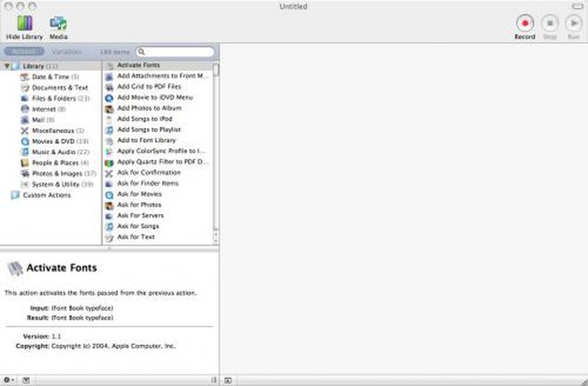Click the Hide Library toolbar icon

[x=25, y=24]
